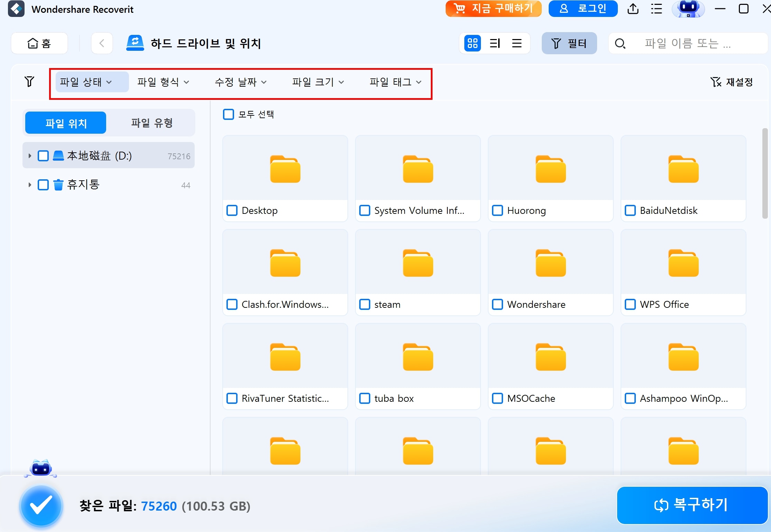Click the Wondershare Recoverit logo icon

(x=16, y=9)
